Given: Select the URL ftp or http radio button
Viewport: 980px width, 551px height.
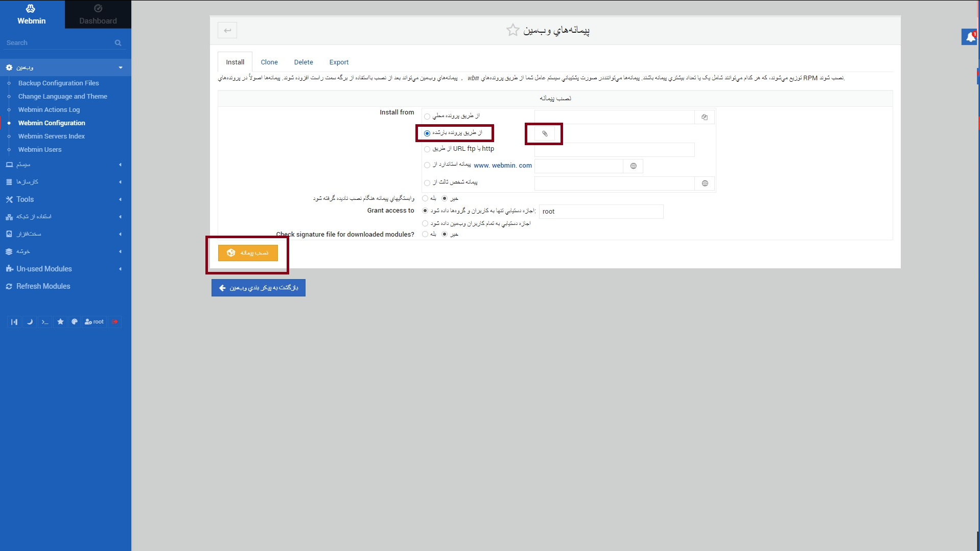Looking at the screenshot, I should click(x=427, y=149).
